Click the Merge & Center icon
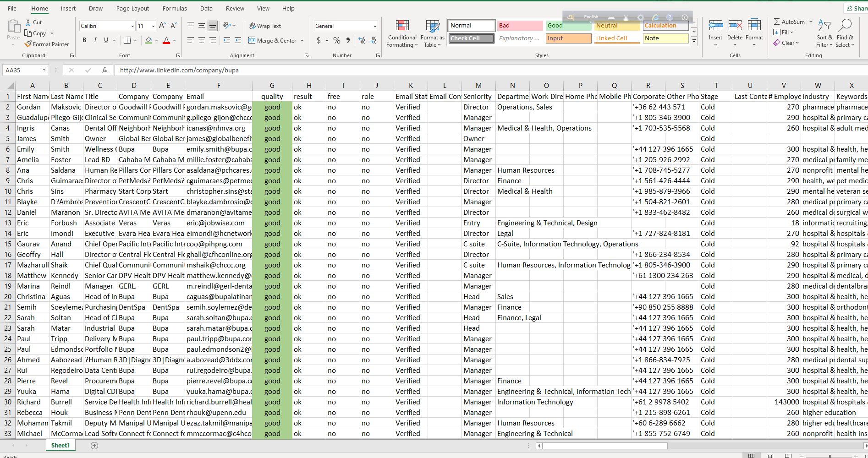The height and width of the screenshot is (458, 868). pyautogui.click(x=252, y=41)
